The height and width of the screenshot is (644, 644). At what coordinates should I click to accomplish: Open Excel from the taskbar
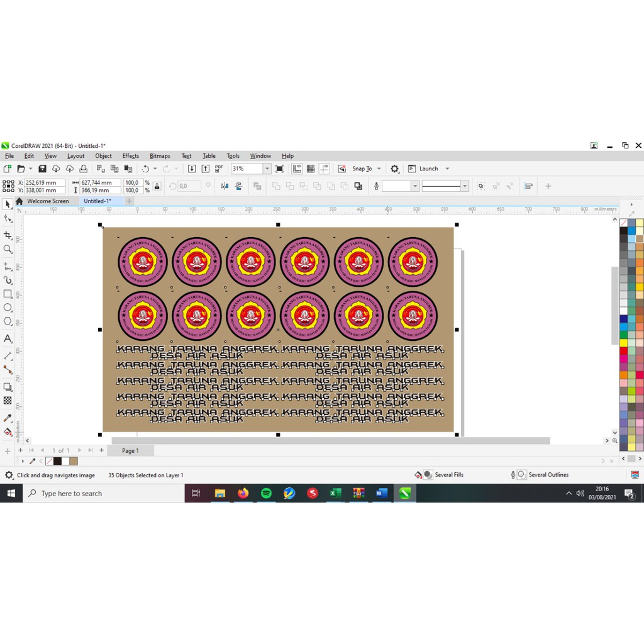[336, 493]
